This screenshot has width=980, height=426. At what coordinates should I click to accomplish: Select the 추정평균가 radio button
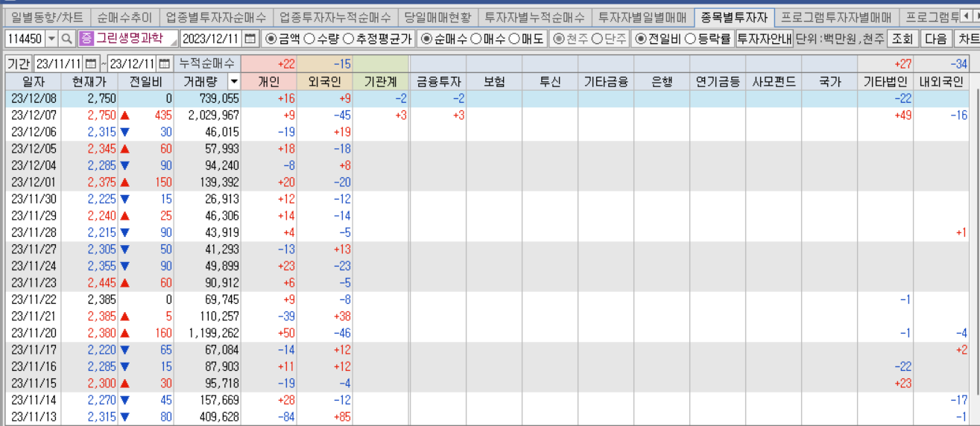pyautogui.click(x=348, y=39)
